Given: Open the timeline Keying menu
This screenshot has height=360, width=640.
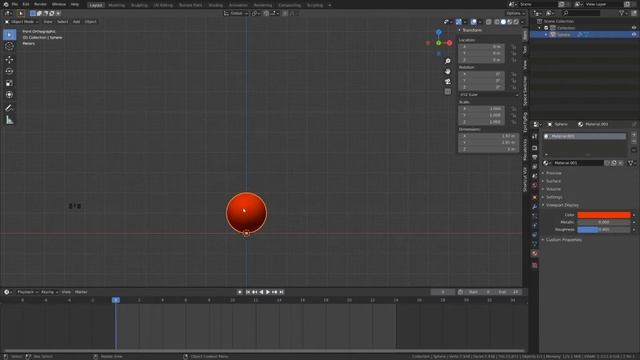Looking at the screenshot, I should [49, 292].
